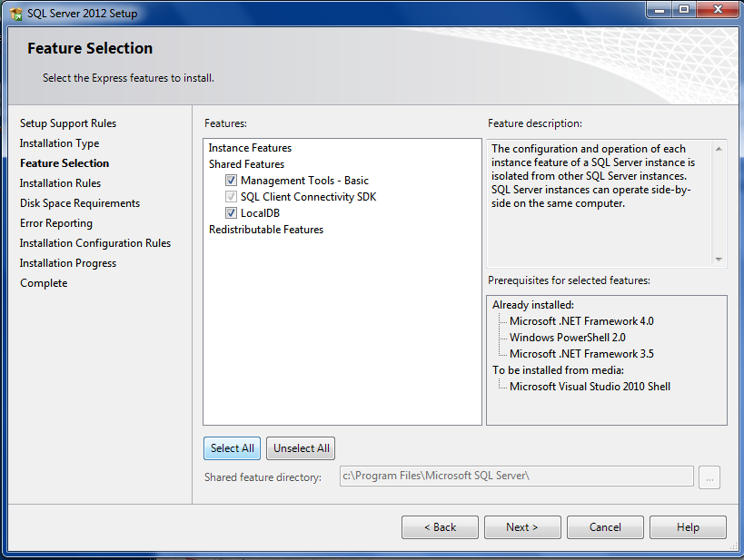
Task: Select Installation Progress step
Action: pyautogui.click(x=68, y=263)
